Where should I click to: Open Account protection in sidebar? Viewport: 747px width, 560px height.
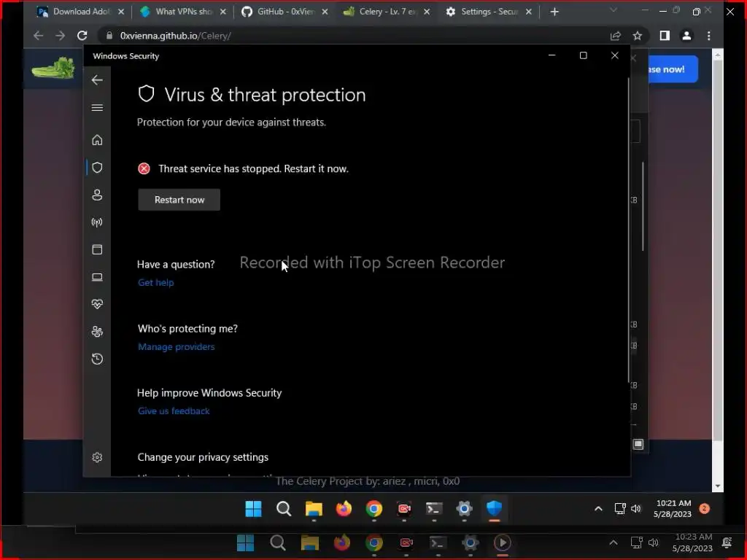(x=97, y=195)
